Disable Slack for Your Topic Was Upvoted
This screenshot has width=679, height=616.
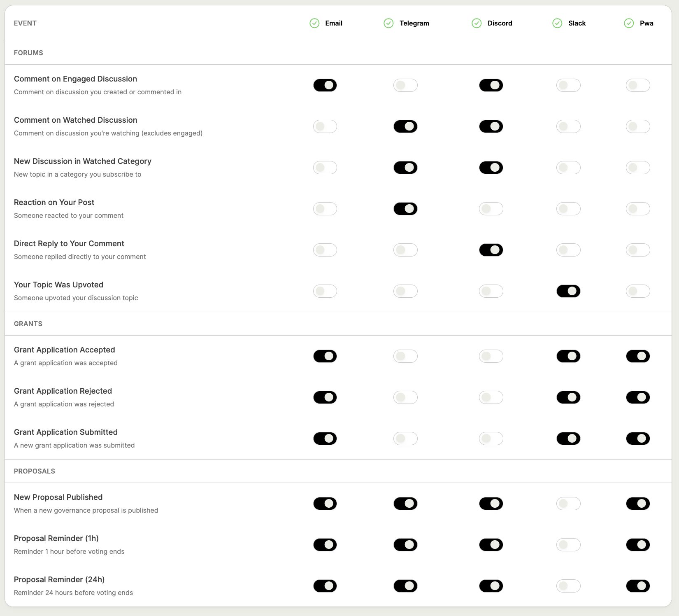click(568, 291)
